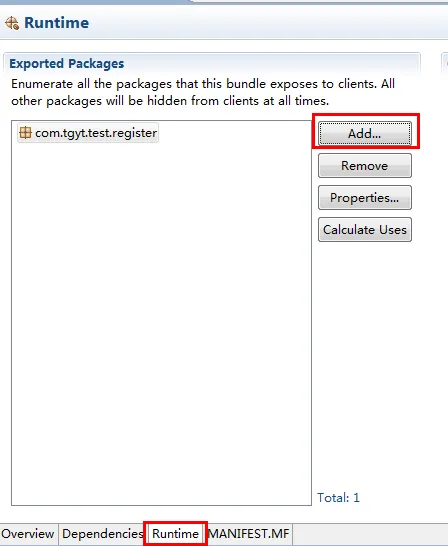Click the Runtime heading text

[x=56, y=23]
